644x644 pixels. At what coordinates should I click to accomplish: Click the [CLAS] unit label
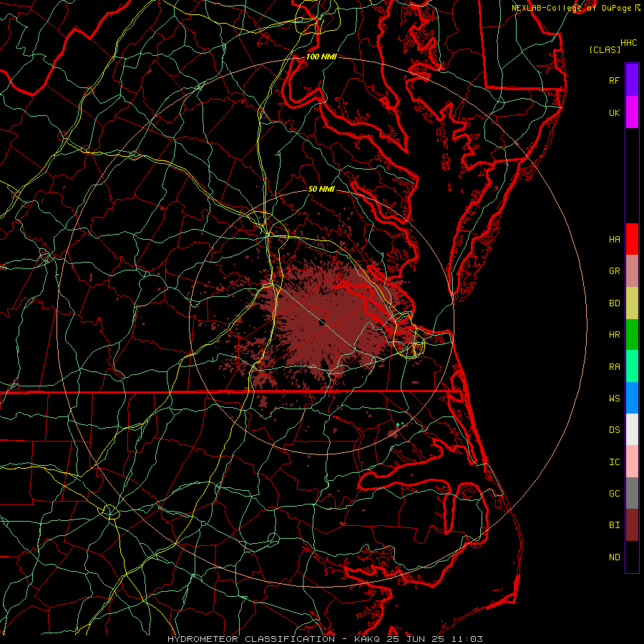click(x=605, y=49)
